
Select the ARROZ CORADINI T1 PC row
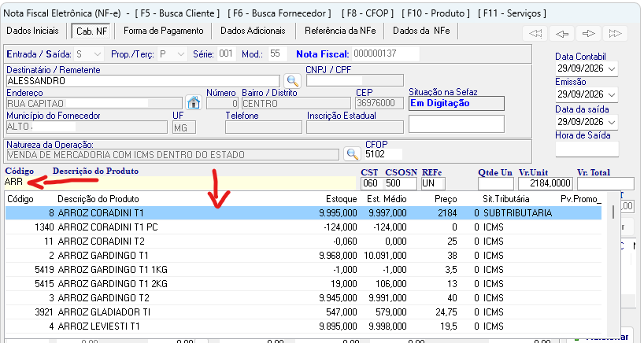coord(303,227)
